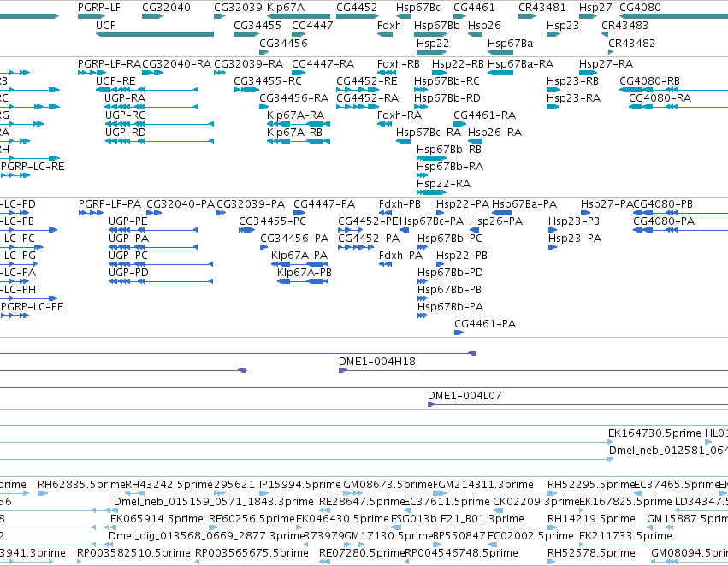Select EST EK164730.5prime
The width and height of the screenshot is (728, 566).
(654, 433)
